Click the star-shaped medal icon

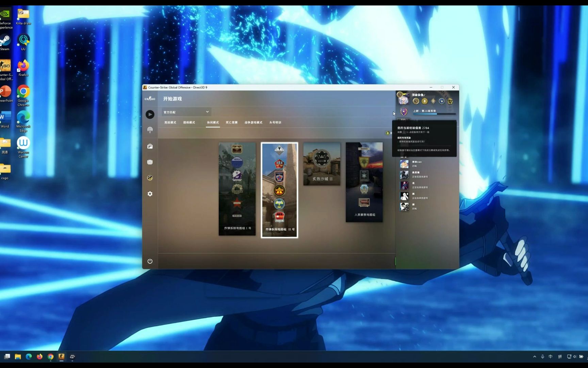(x=433, y=101)
